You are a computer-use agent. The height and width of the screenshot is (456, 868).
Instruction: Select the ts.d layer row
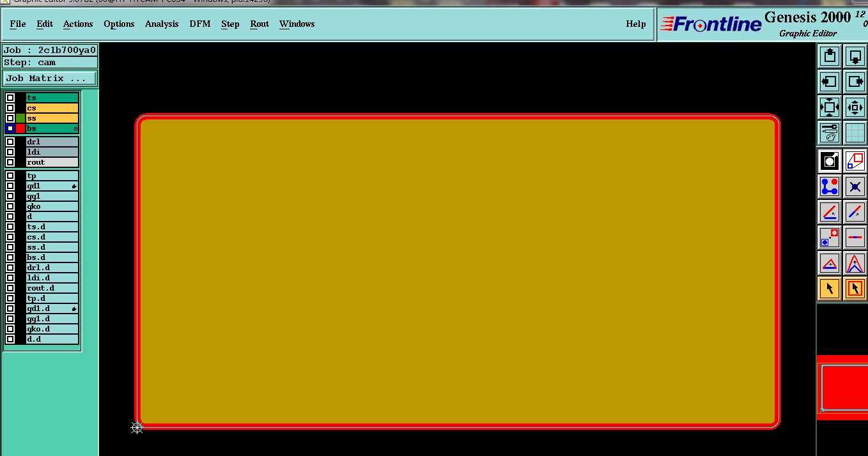click(52, 227)
